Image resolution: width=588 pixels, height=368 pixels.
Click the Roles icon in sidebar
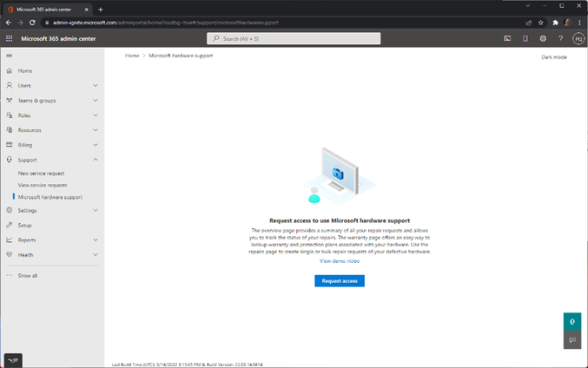coord(10,115)
